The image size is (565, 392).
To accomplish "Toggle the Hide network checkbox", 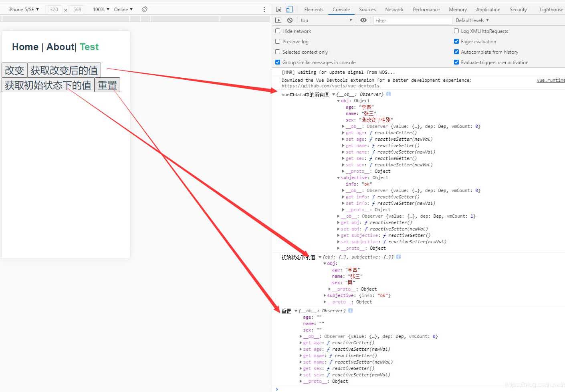I will point(278,31).
